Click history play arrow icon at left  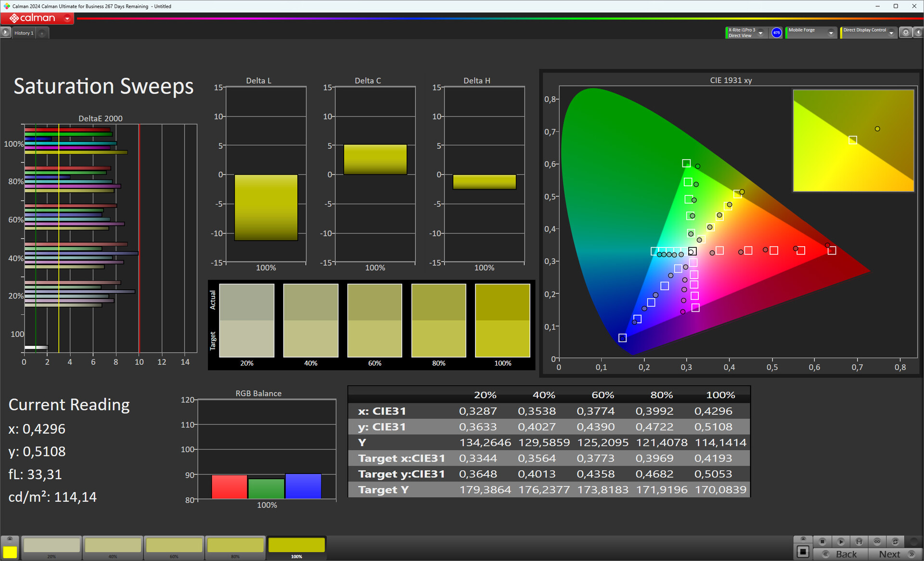(5, 32)
